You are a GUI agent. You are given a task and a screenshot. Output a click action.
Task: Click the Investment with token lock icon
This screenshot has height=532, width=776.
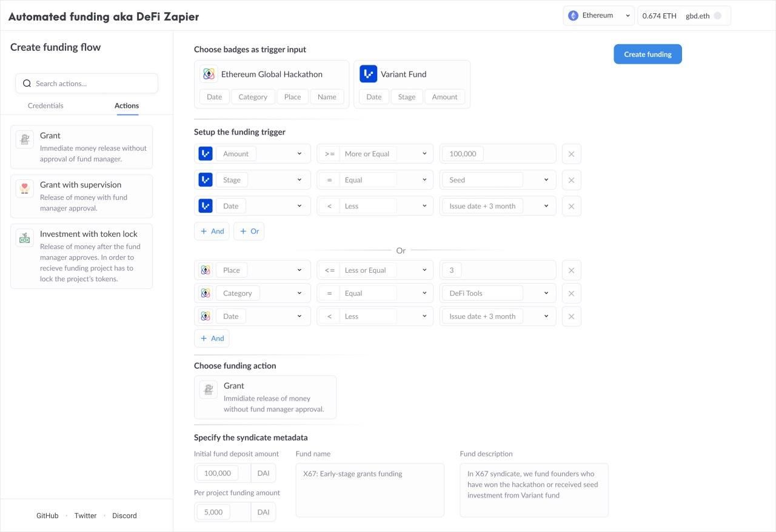click(x=25, y=238)
